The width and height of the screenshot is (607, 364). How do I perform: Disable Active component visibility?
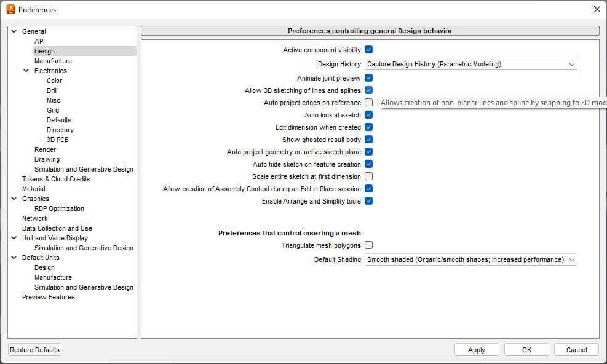pyautogui.click(x=369, y=50)
